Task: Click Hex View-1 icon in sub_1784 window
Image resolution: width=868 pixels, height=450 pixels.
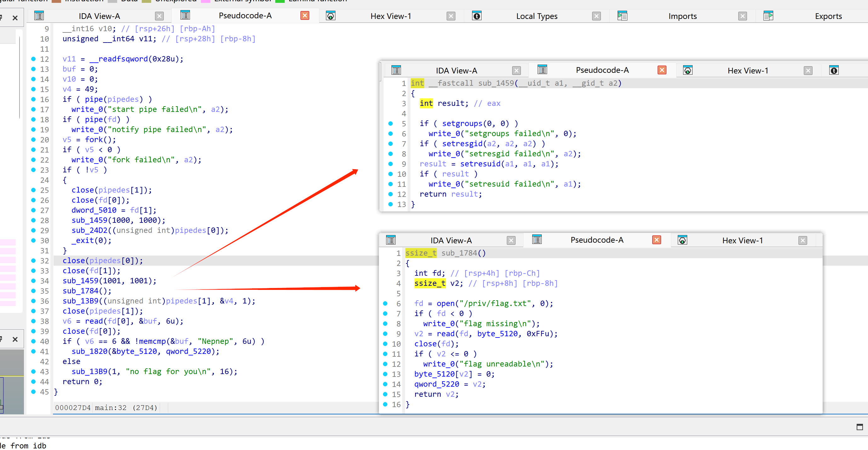Action: 682,240
